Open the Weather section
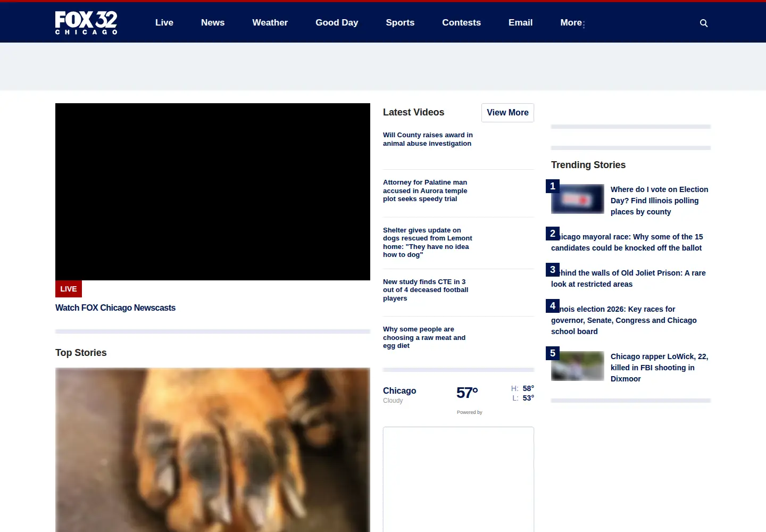 (x=270, y=22)
